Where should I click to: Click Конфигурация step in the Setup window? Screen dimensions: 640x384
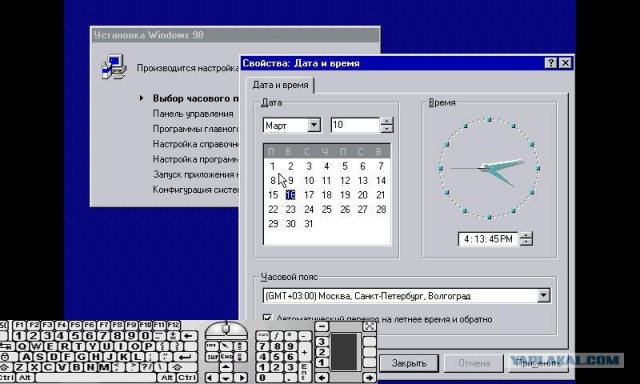click(196, 190)
